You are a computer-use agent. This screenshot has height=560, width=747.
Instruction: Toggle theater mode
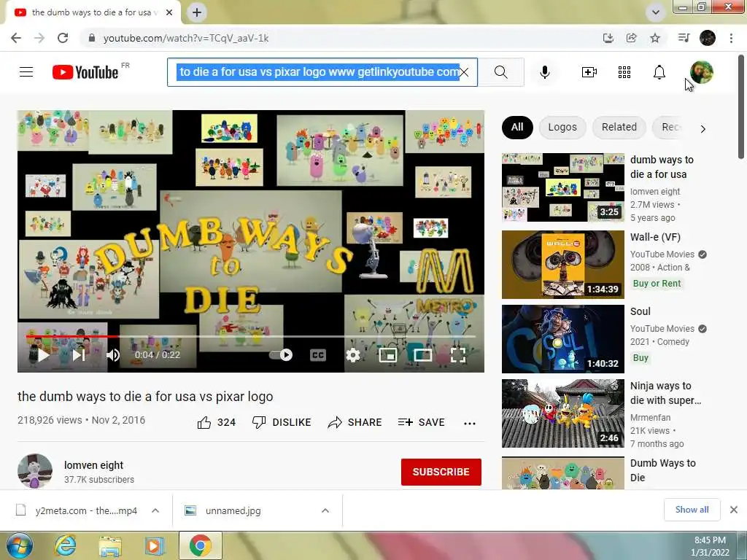click(x=422, y=355)
